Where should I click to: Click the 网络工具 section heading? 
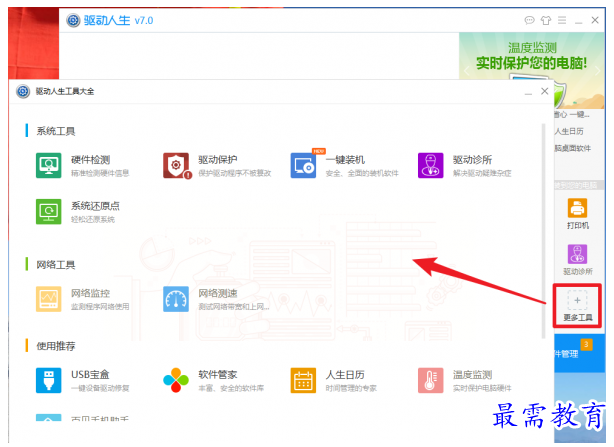[56, 265]
